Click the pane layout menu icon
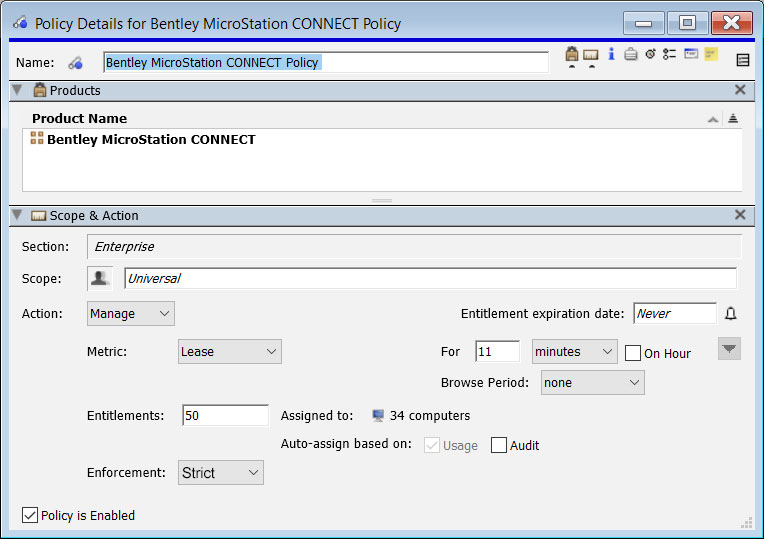764x539 pixels. click(743, 60)
